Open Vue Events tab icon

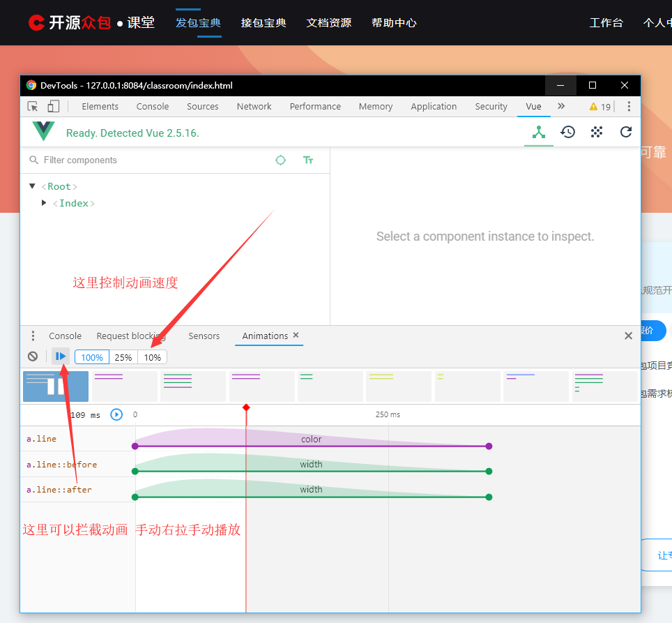597,132
